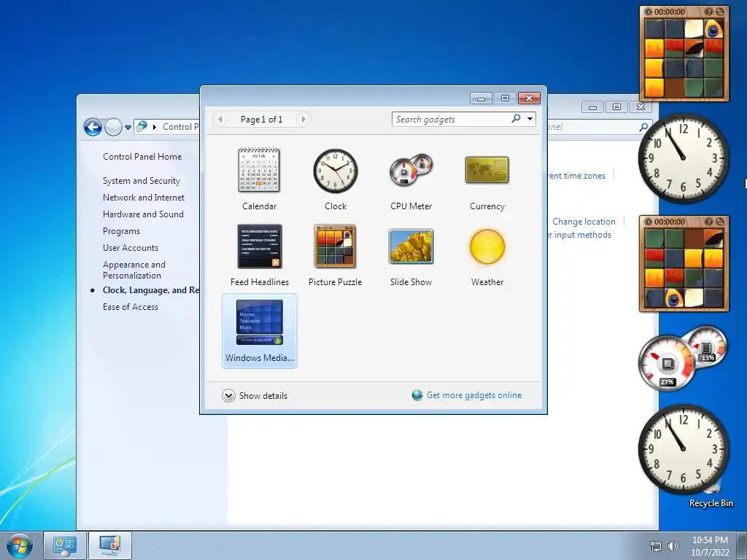Click Control Panel taskbar button
Viewport: 747px width, 560px height.
point(65,545)
